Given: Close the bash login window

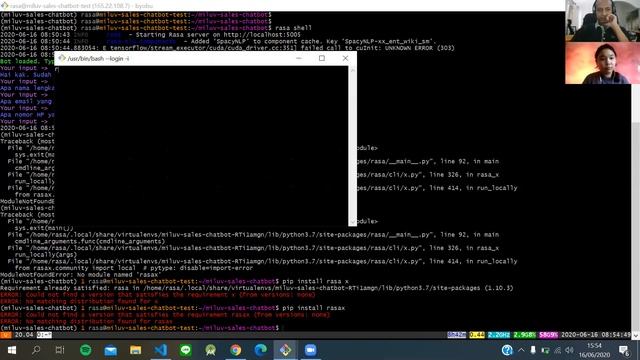Looking at the screenshot, I should click(x=345, y=58).
